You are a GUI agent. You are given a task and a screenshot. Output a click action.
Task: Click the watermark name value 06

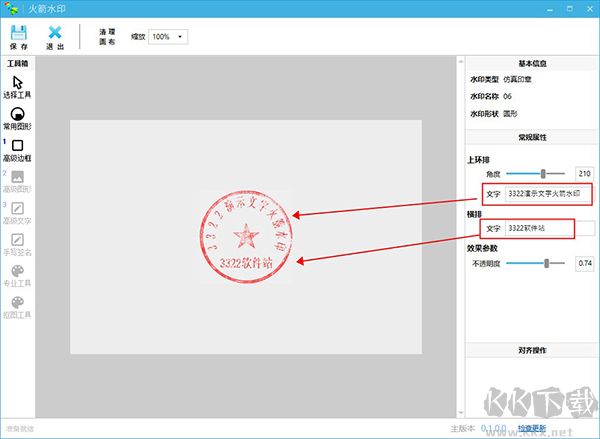pos(507,96)
